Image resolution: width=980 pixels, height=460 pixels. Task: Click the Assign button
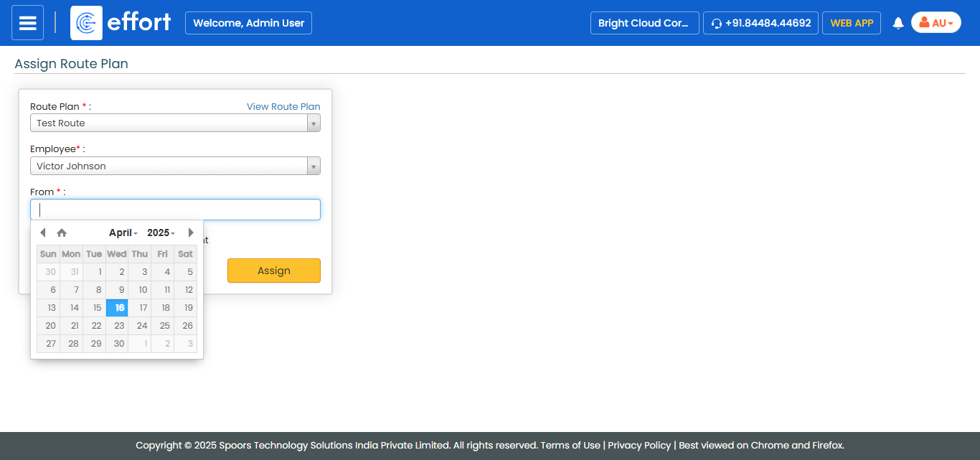pyautogui.click(x=273, y=271)
